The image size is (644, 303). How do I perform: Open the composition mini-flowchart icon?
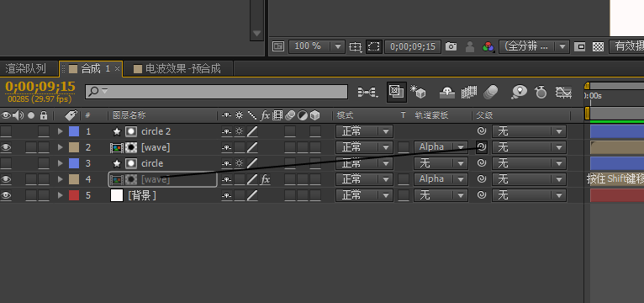click(x=367, y=92)
